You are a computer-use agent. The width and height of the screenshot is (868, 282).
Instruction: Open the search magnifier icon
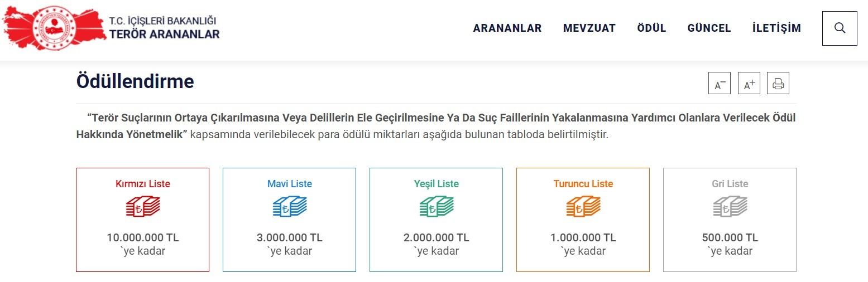click(840, 28)
